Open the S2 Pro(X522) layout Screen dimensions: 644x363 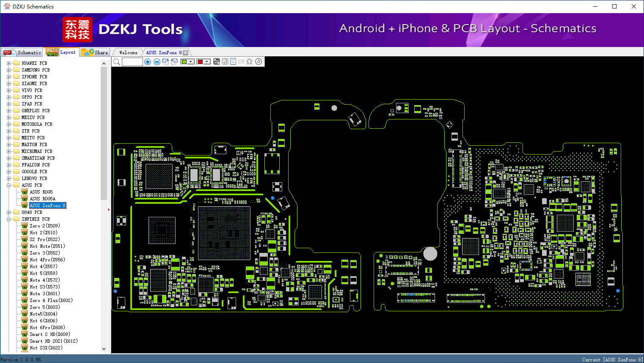coord(45,239)
